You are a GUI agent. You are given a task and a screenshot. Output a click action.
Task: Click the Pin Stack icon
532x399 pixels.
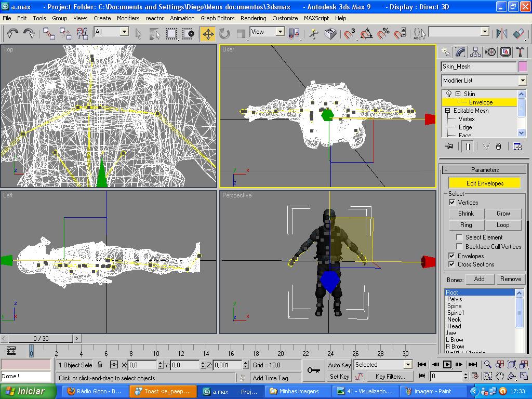tap(449, 147)
